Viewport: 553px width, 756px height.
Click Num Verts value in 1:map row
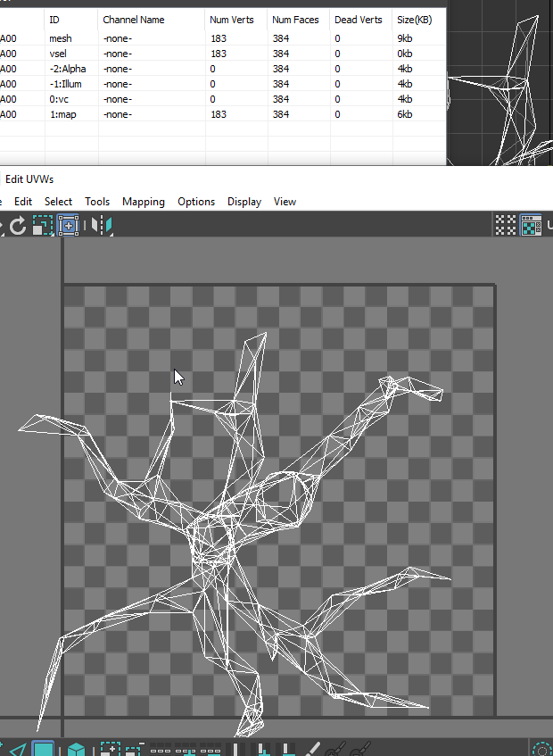pos(236,114)
